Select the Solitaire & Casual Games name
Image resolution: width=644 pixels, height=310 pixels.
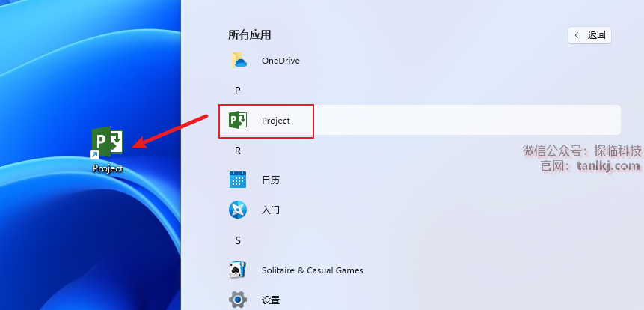(313, 270)
